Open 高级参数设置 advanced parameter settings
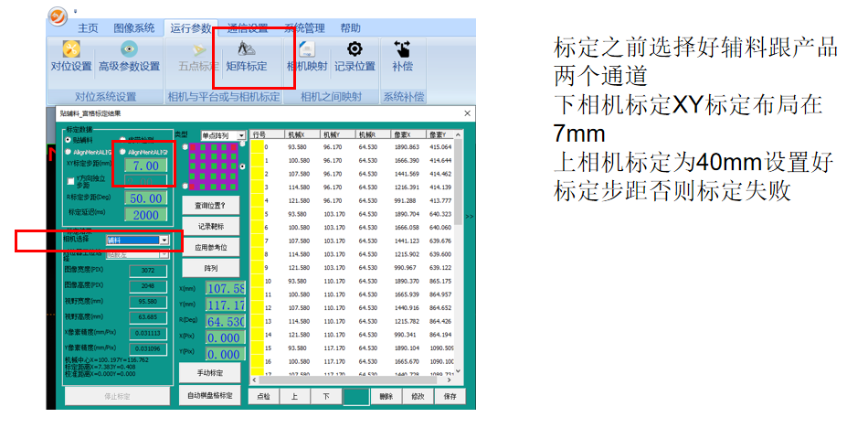The width and height of the screenshot is (868, 428). tap(129, 56)
